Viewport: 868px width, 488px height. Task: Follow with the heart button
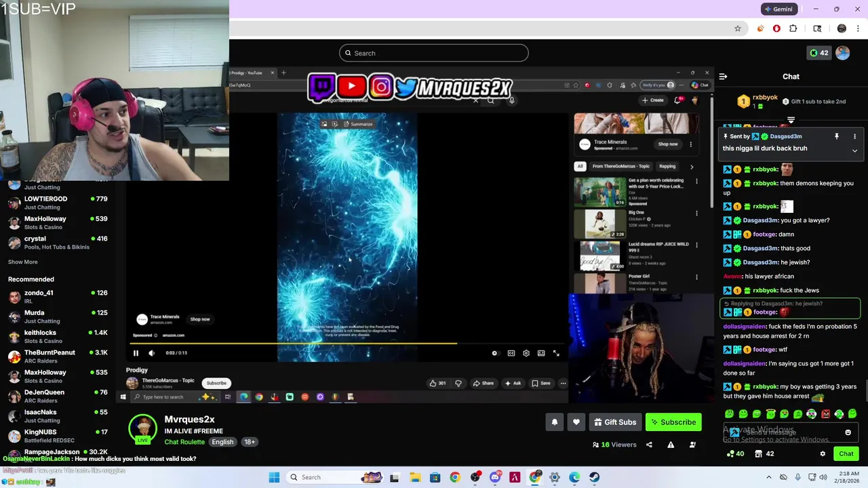pyautogui.click(x=576, y=422)
